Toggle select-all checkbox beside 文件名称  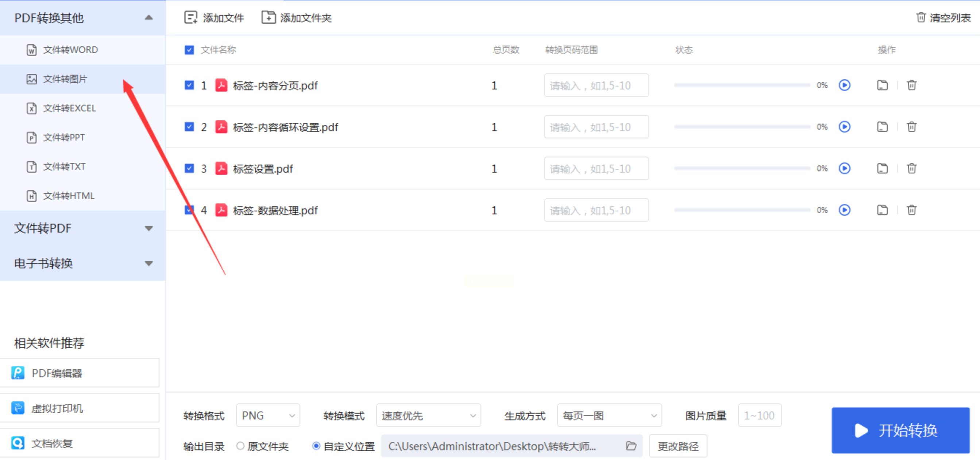tap(189, 50)
